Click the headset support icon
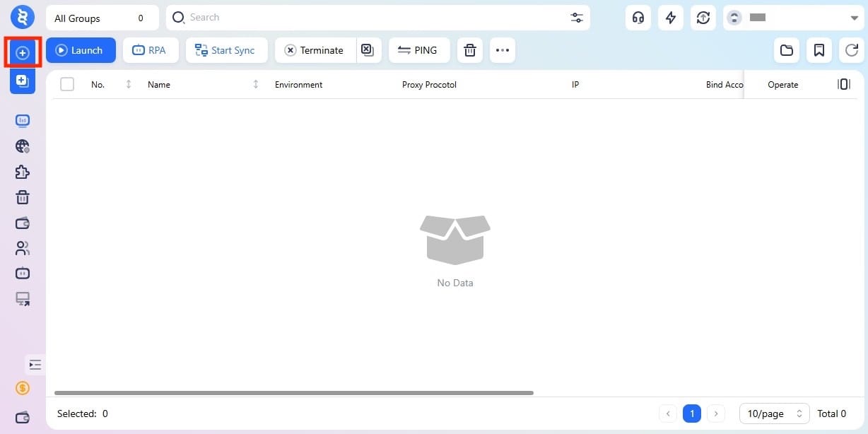 tap(638, 17)
